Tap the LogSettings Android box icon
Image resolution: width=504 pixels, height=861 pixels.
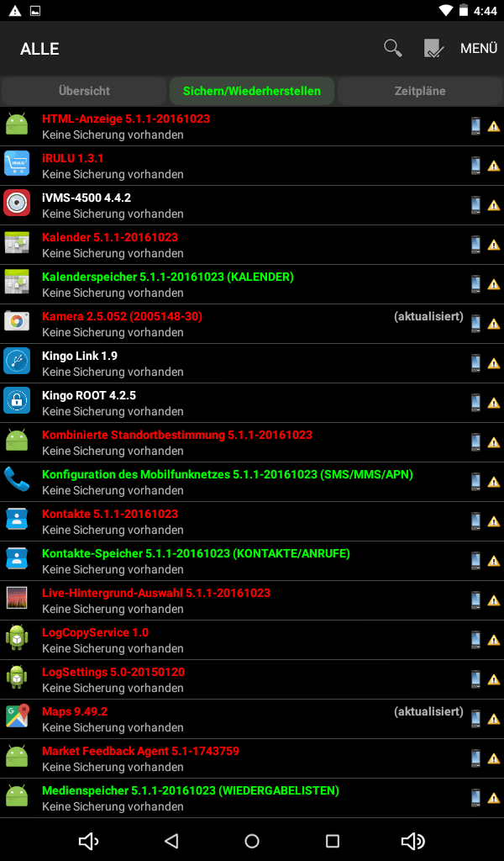tap(17, 677)
